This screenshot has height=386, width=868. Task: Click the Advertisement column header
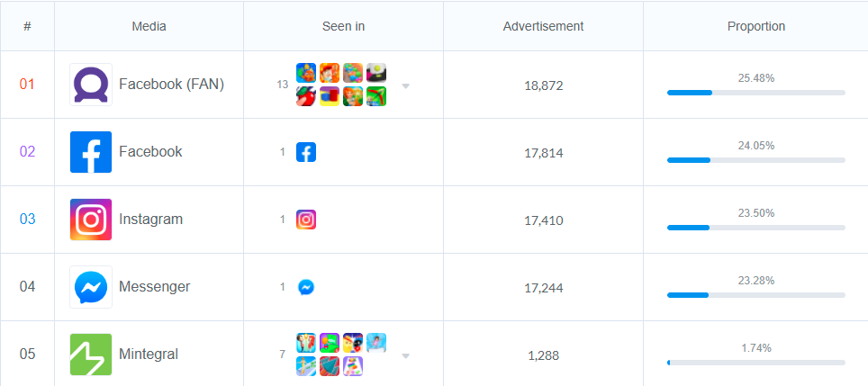pyautogui.click(x=543, y=26)
